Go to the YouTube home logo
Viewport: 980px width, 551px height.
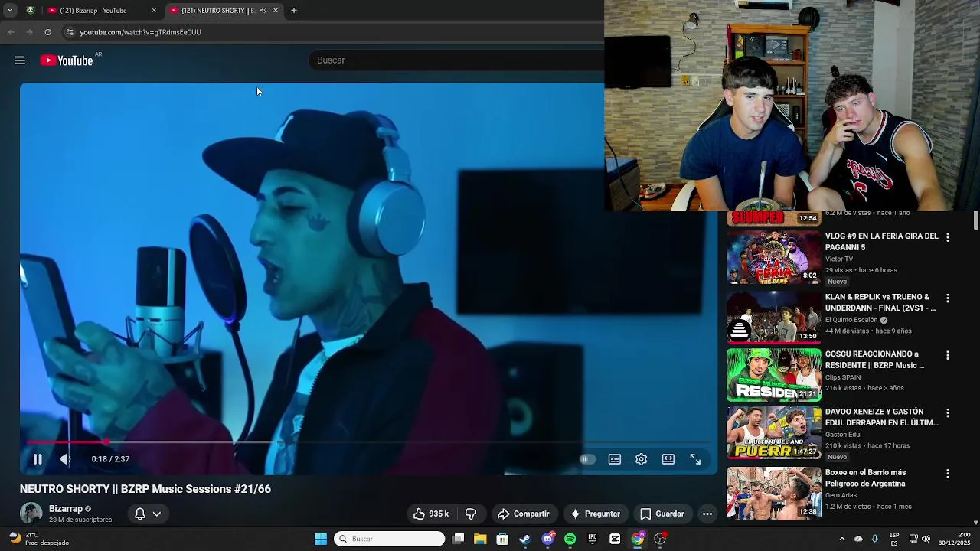pos(67,60)
